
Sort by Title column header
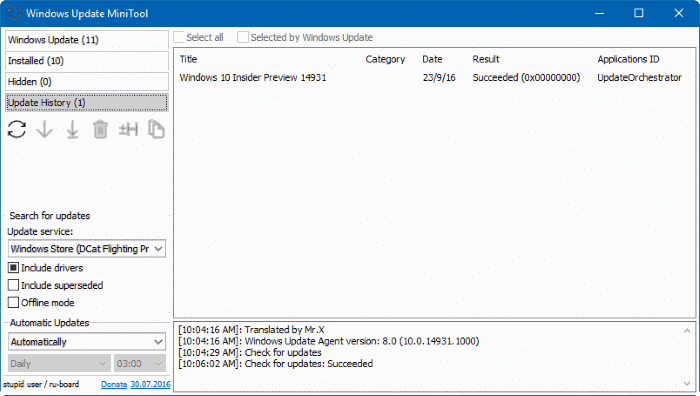pos(188,59)
